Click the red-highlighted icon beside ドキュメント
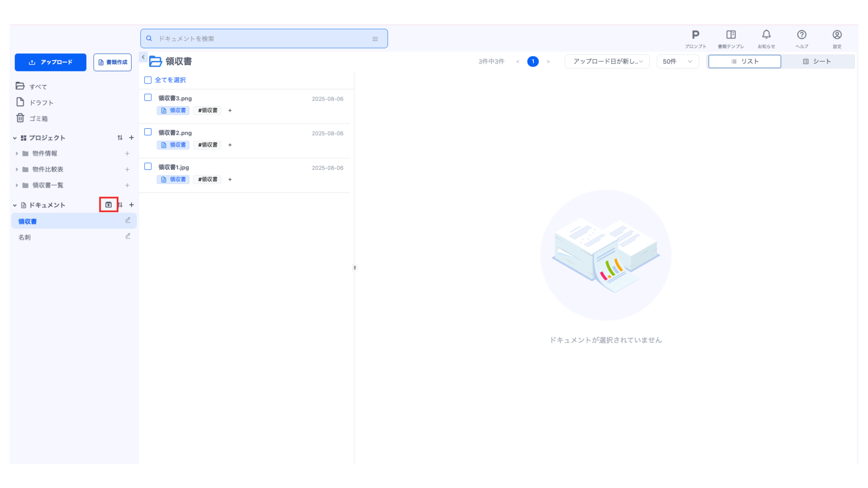Screen dimensions: 868x488 pyautogui.click(x=108, y=205)
